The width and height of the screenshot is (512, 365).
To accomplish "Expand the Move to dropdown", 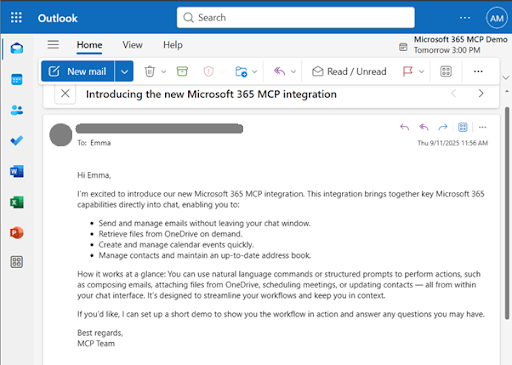I will click(x=255, y=71).
